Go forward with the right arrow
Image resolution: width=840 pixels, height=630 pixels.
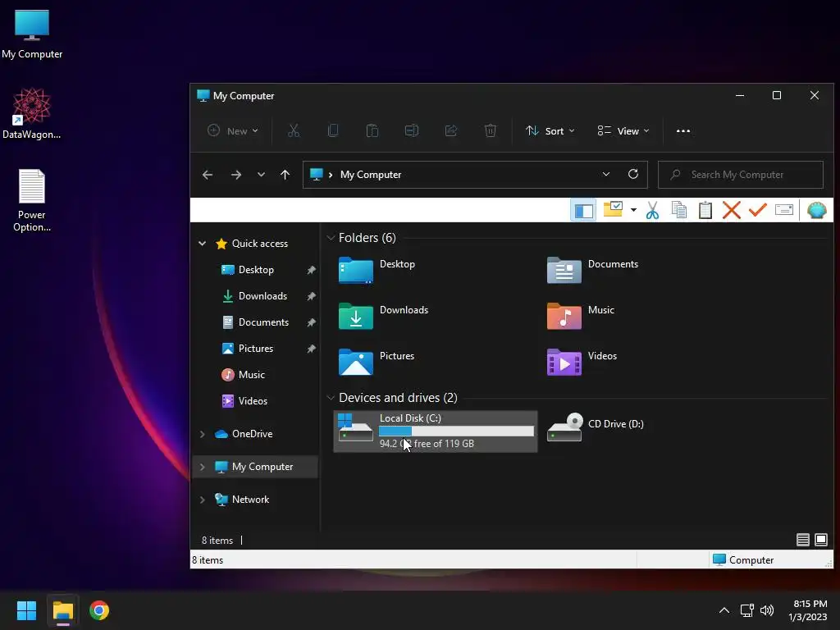[x=235, y=175]
